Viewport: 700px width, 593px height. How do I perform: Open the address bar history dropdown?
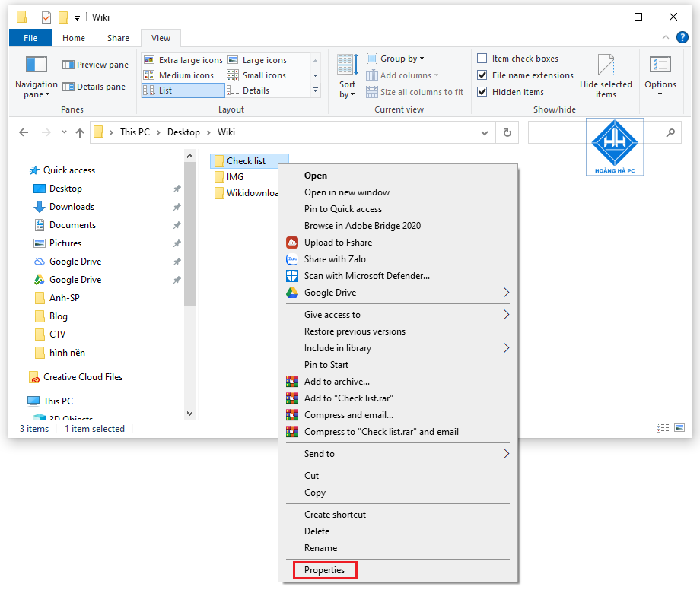(485, 132)
